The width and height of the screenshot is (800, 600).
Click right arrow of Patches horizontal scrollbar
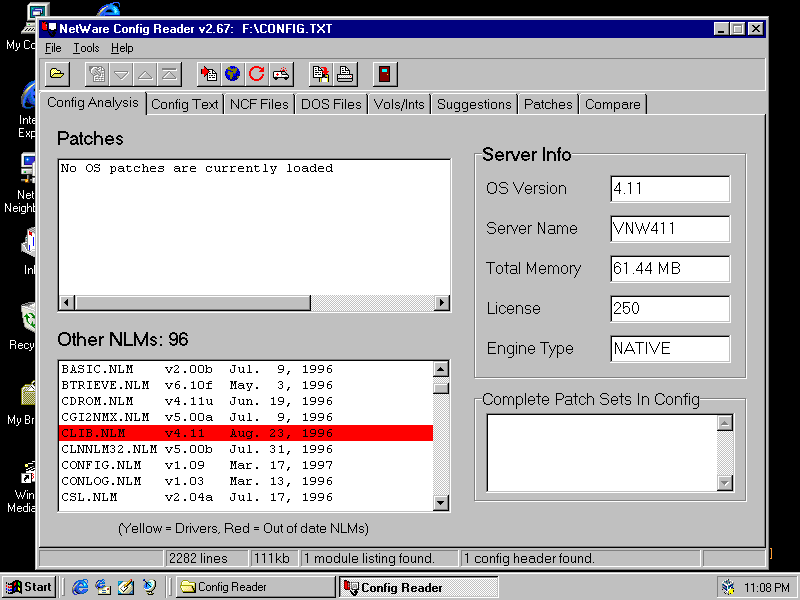(442, 303)
